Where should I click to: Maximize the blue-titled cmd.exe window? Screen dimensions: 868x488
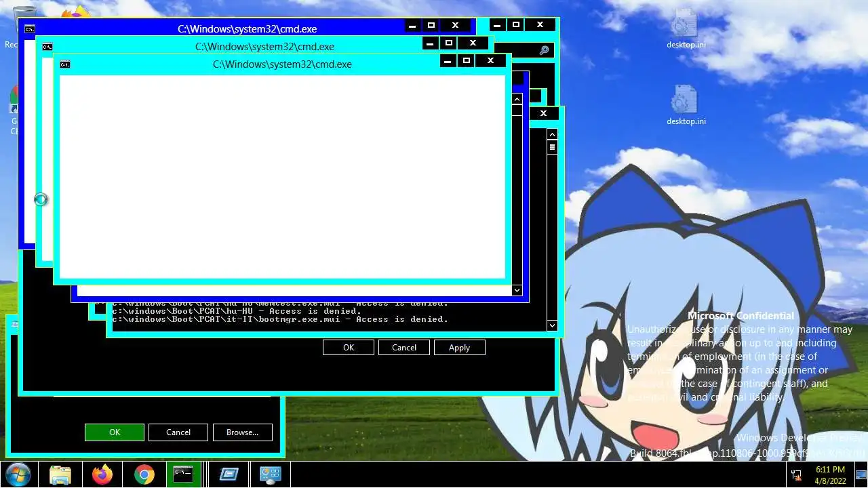pyautogui.click(x=431, y=26)
